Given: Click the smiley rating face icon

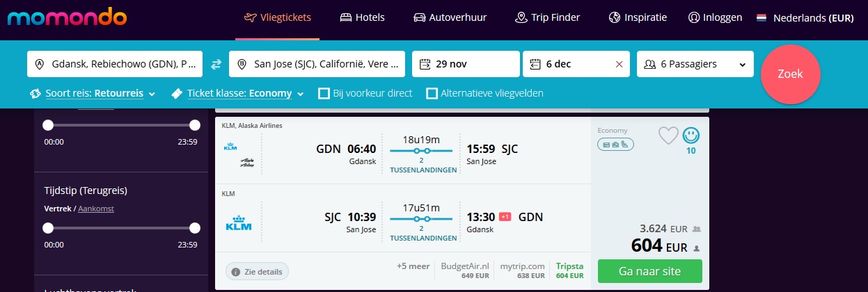Looking at the screenshot, I should pyautogui.click(x=691, y=135).
